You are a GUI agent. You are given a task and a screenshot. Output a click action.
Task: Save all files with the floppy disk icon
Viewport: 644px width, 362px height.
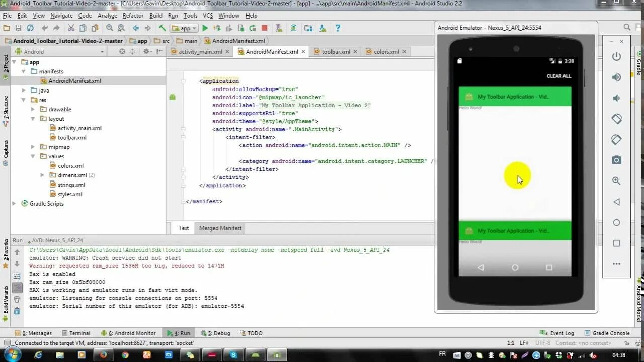pos(19,28)
